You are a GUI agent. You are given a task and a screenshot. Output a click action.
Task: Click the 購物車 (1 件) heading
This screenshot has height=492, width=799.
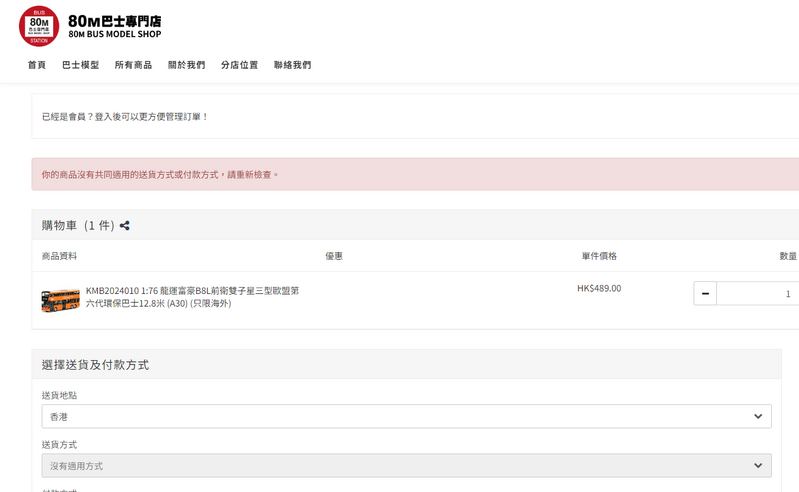click(78, 226)
